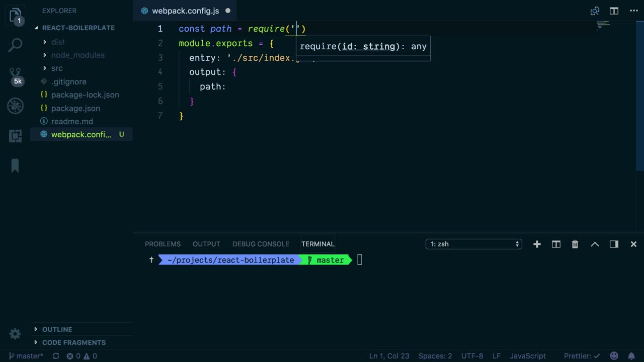Screen dimensions: 644x362
Task: Maximize the panel with the chevron icon
Action: 595,244
